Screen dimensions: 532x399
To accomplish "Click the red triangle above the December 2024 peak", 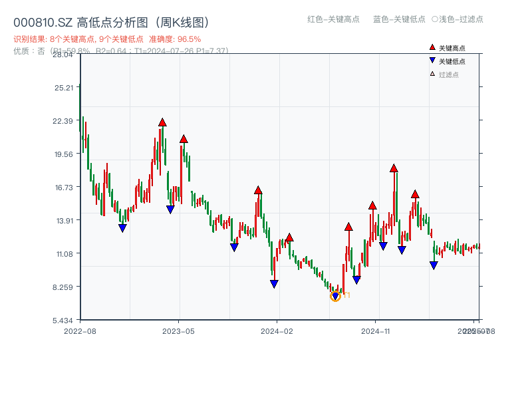I will 394,168.
